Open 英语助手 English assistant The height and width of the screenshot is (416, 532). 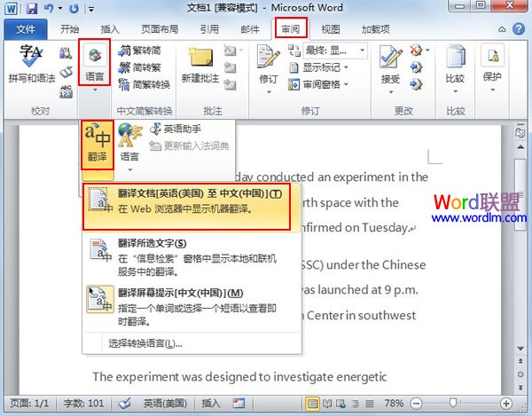[x=176, y=129]
